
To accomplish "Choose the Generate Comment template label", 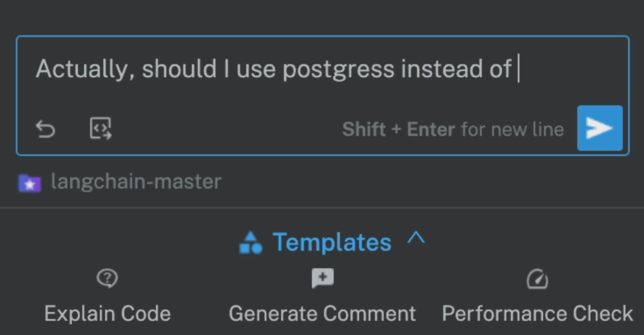I will point(322,313).
